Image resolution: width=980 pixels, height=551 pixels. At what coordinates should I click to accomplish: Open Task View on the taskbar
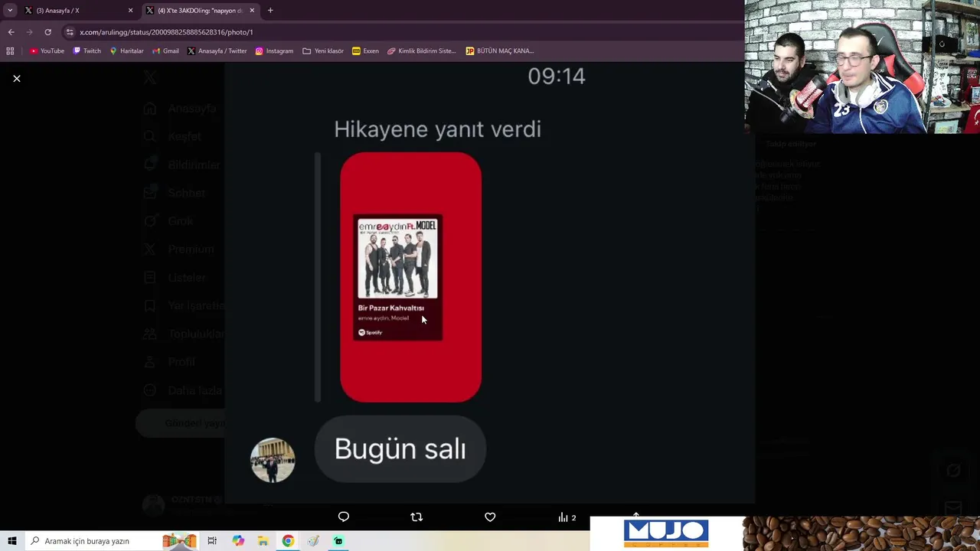point(212,541)
